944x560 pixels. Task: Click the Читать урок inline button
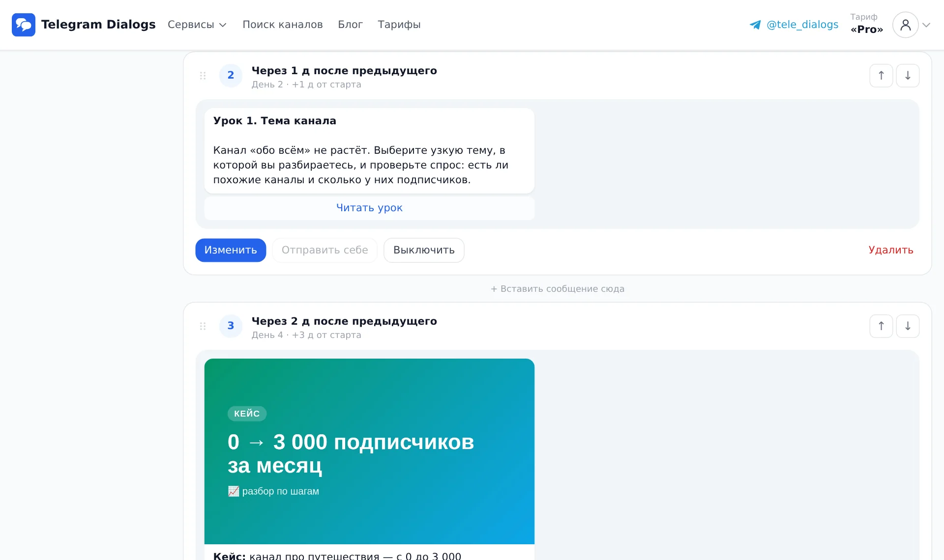pos(369,208)
